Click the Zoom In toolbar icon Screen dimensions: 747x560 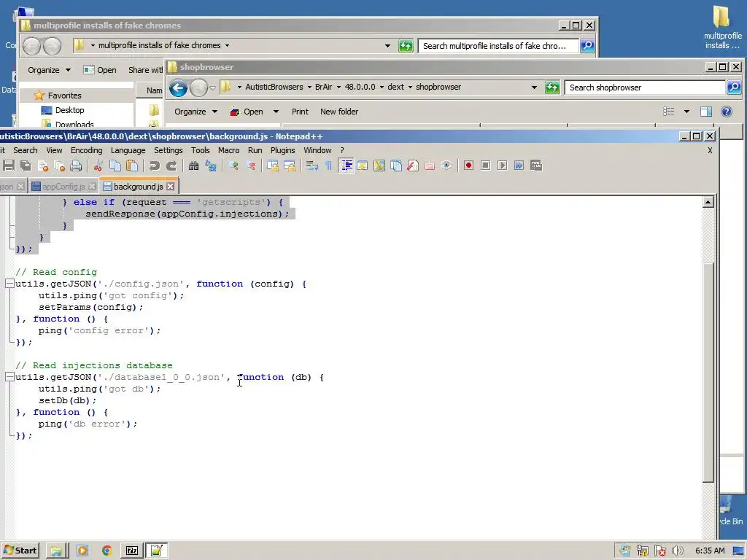(233, 166)
